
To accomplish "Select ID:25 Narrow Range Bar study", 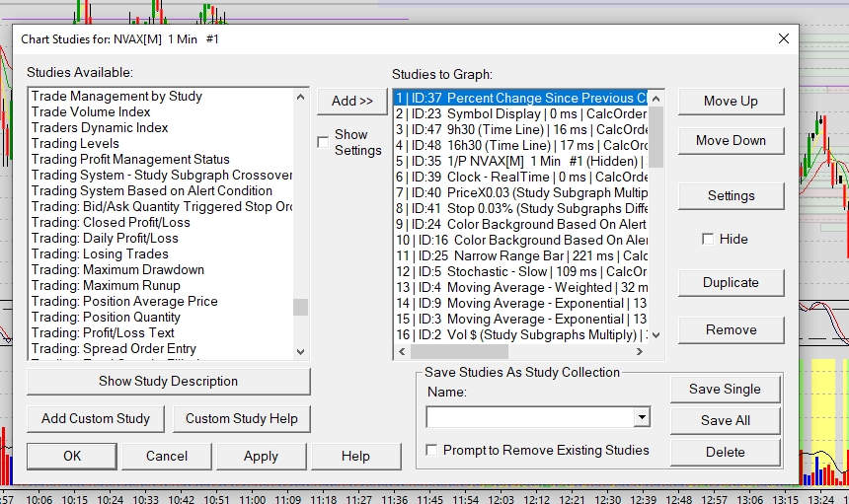I will coord(521,255).
